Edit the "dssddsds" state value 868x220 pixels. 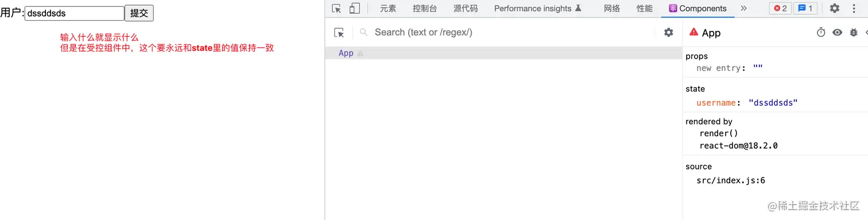[773, 103]
